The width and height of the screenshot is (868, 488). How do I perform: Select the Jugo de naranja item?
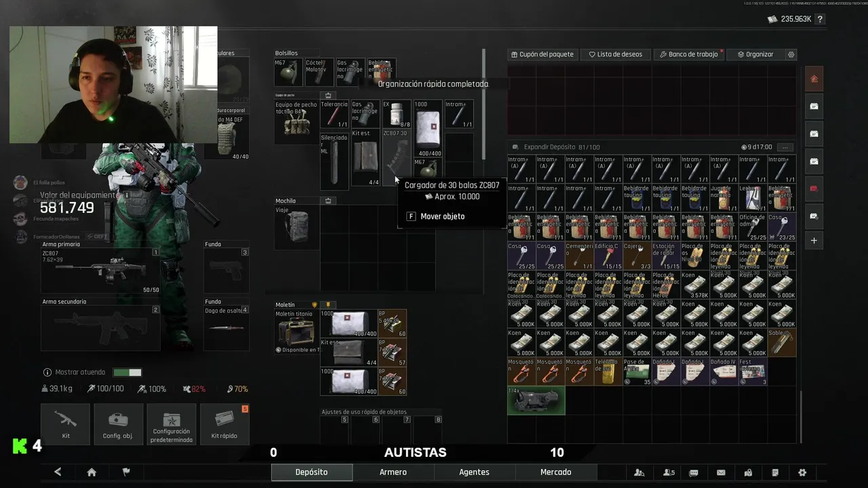pyautogui.click(x=724, y=198)
